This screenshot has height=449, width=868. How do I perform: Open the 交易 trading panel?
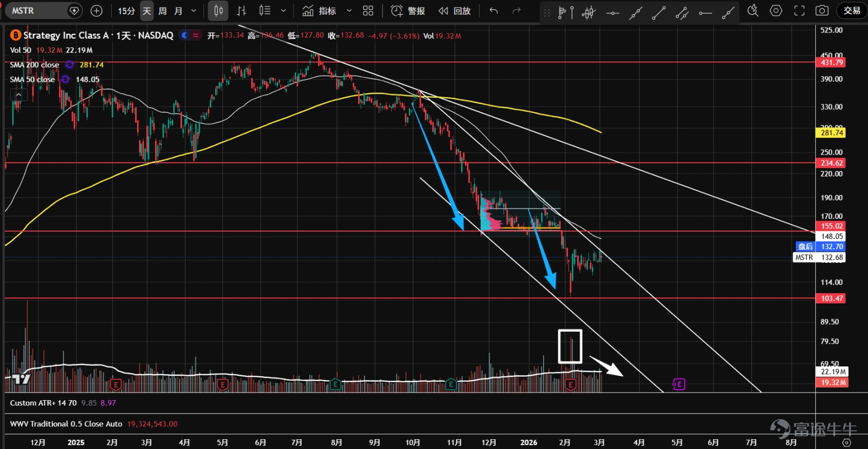point(852,11)
